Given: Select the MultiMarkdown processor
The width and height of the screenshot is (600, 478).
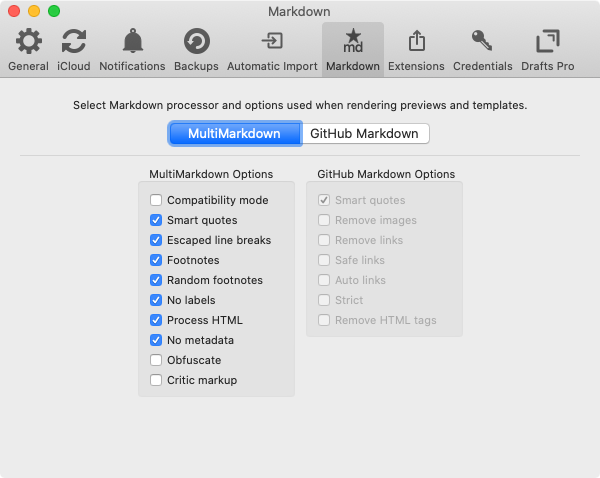Looking at the screenshot, I should pos(235,134).
